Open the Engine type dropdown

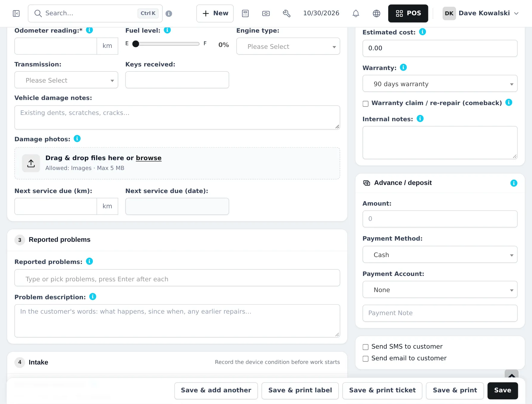point(288,46)
